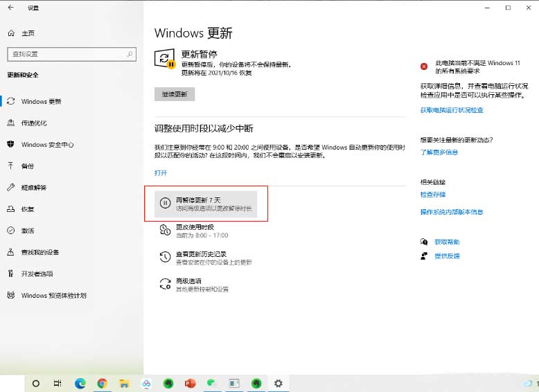Click the 打开 link for active hours

[x=161, y=173]
